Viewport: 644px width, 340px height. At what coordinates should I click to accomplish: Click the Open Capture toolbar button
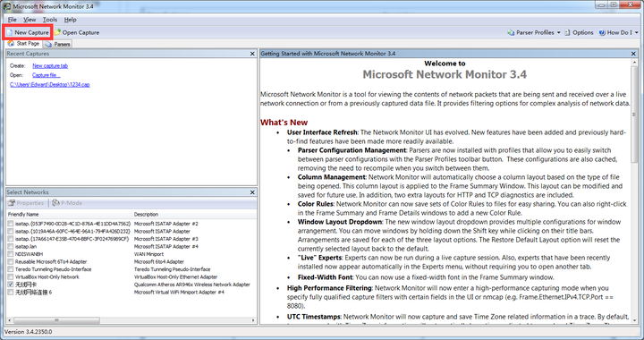77,32
